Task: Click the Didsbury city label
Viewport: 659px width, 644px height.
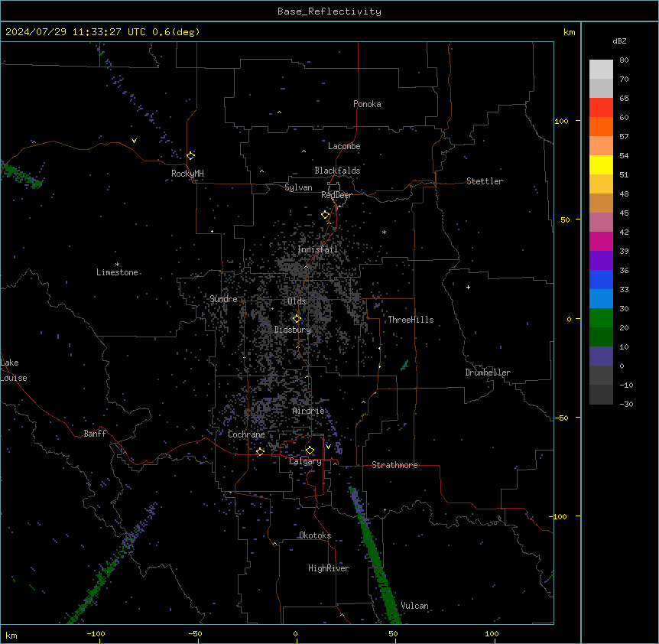Action: click(x=293, y=330)
